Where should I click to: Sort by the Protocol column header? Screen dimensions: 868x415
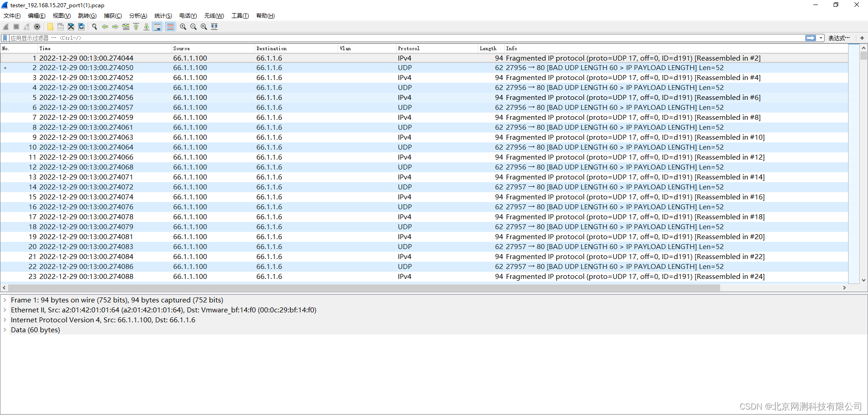437,48
